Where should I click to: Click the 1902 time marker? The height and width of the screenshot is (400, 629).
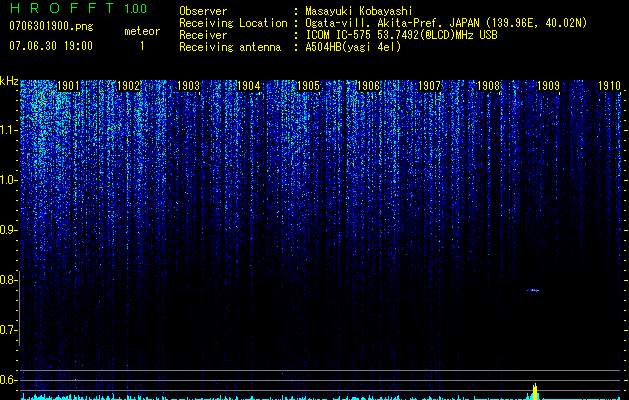(129, 86)
